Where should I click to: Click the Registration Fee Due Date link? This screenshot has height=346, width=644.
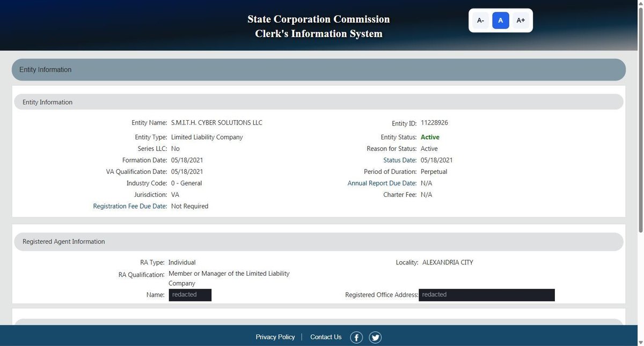[130, 206]
